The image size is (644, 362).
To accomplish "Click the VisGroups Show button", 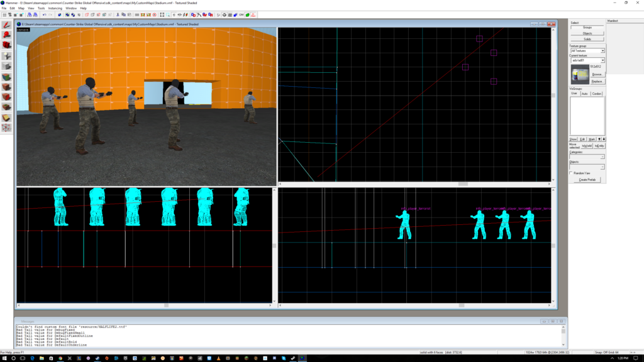I will coord(573,139).
